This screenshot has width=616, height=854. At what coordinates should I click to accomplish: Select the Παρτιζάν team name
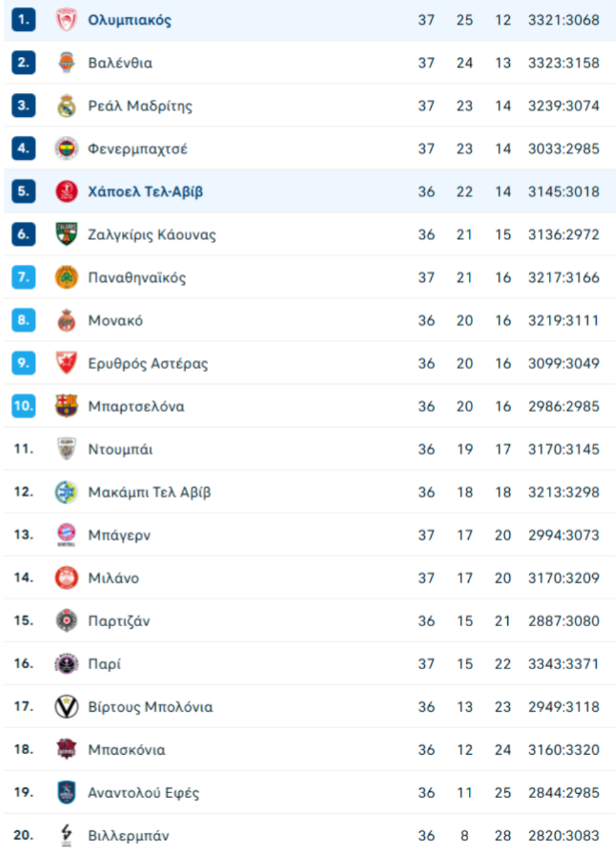point(119,621)
